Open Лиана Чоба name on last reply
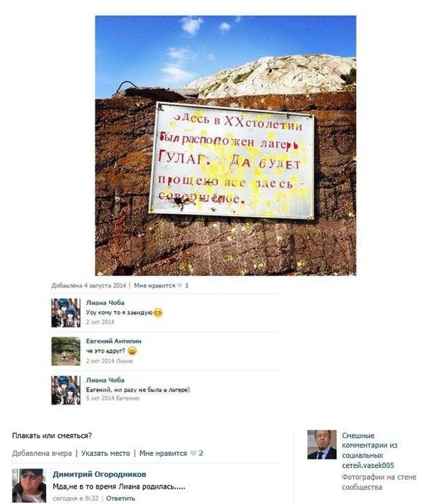431x504 pixels. coord(105,380)
